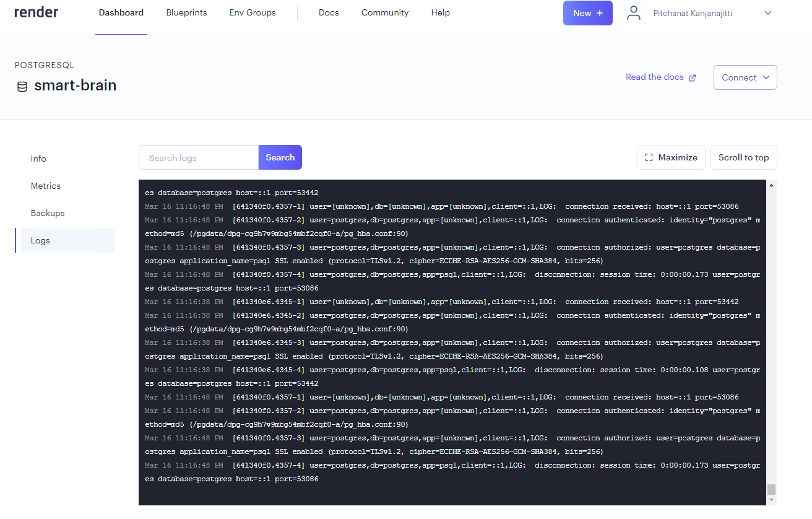Open the Community menu item
Screen dimensions: 812x519
[x=384, y=12]
